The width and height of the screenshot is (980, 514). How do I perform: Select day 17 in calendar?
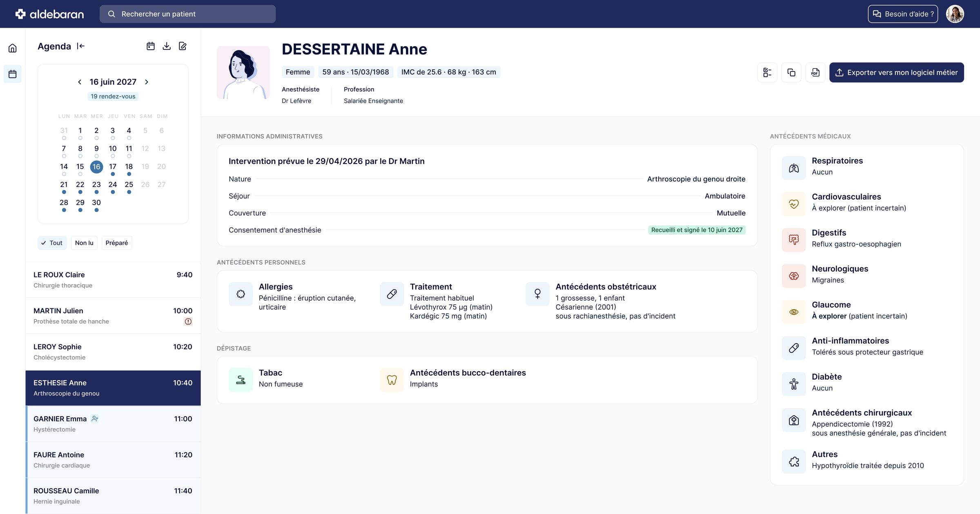tap(113, 167)
